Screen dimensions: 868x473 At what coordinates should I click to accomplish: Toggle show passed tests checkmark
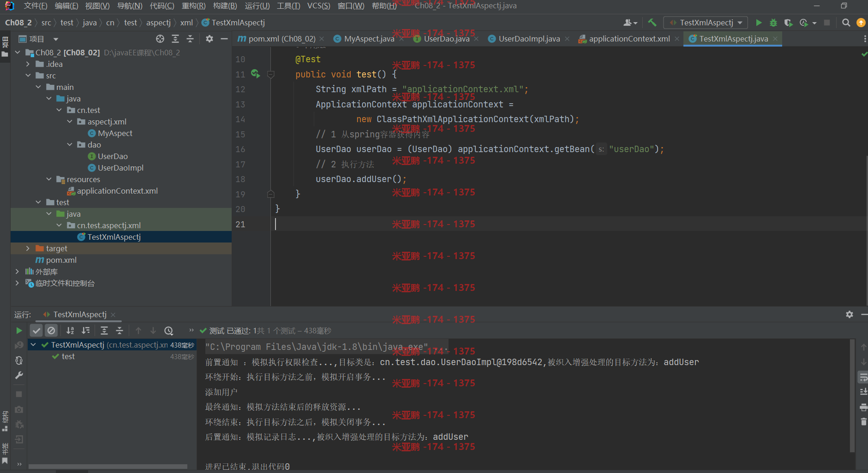point(36,331)
